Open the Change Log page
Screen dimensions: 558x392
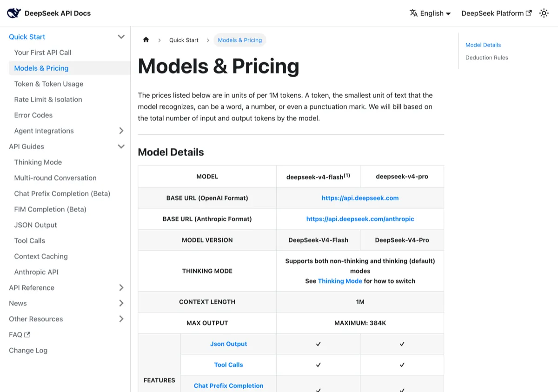coord(28,350)
